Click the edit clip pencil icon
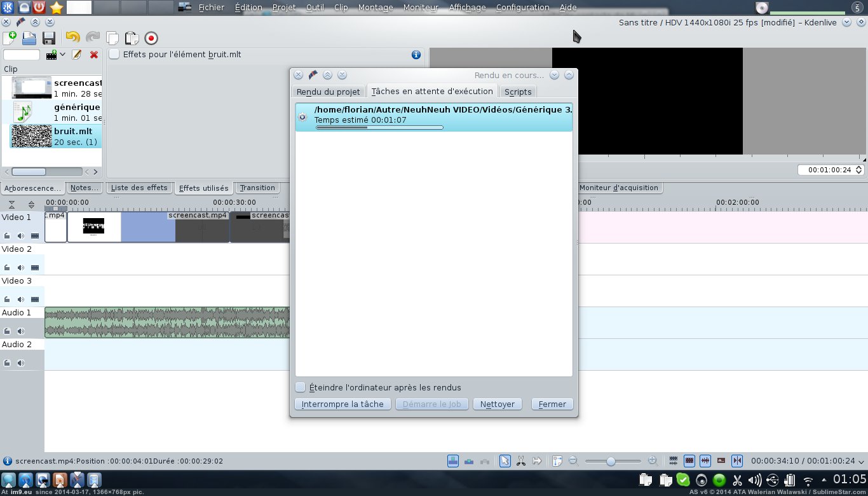 pos(77,55)
